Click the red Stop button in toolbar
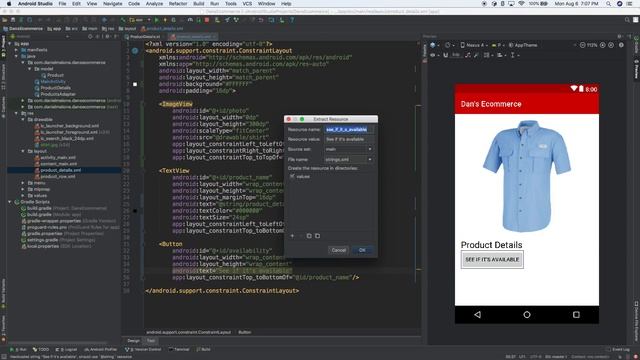The image size is (640, 360). (207, 20)
